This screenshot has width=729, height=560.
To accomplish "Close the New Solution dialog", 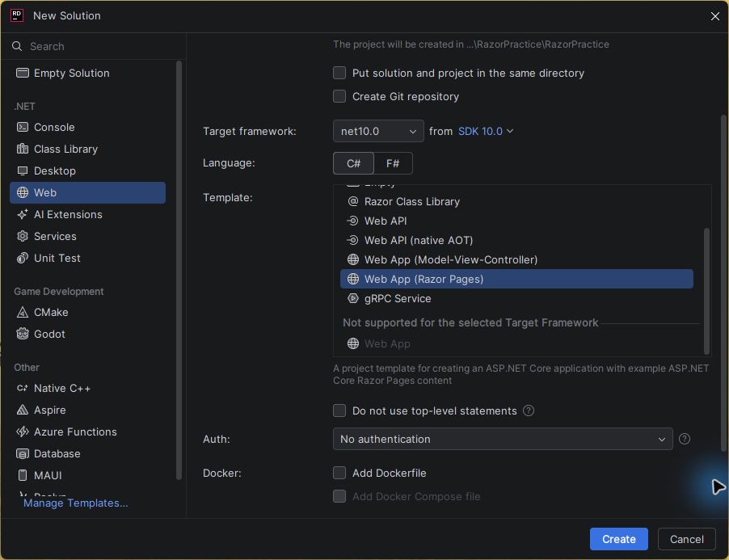I will [x=715, y=16].
